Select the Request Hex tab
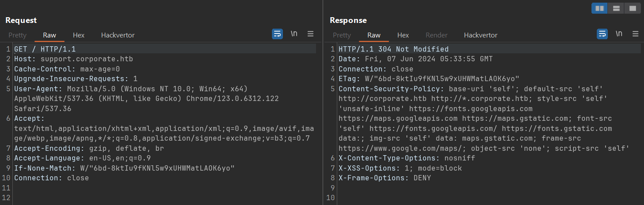Screen dimensions: 644x205 [x=79, y=35]
